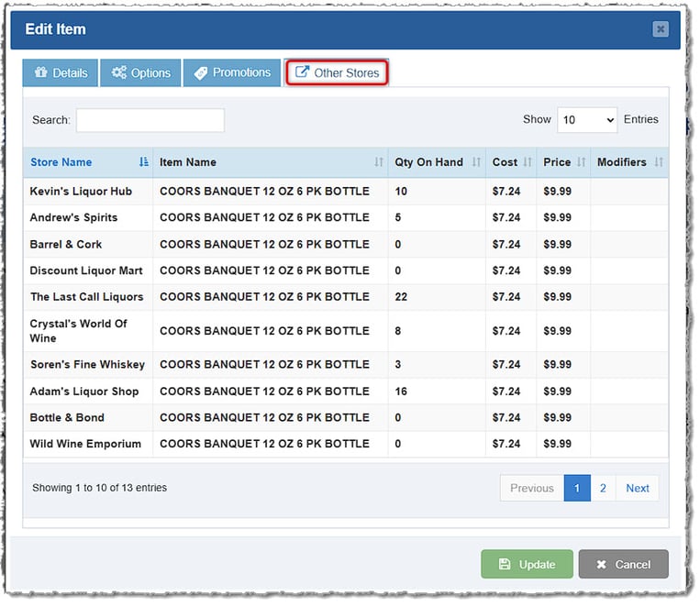Select current page 1 button
Screen dimensions: 700x607
click(x=577, y=488)
